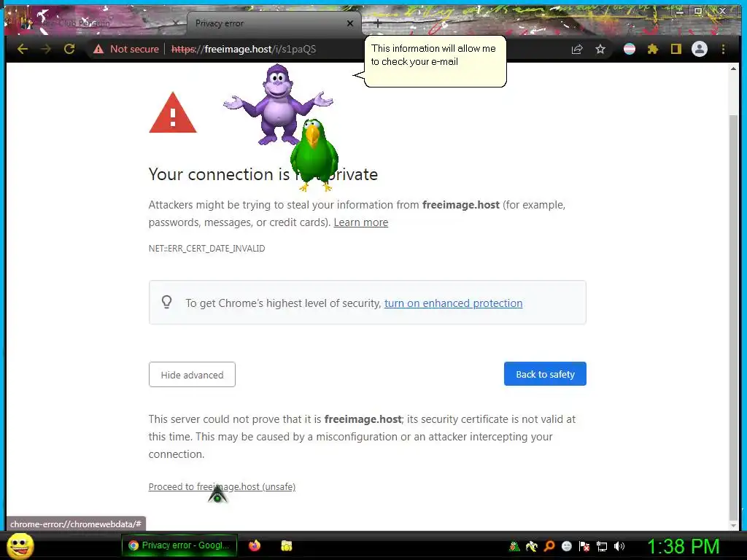
Task: Click the page scrollbar down arrow
Action: [x=734, y=525]
